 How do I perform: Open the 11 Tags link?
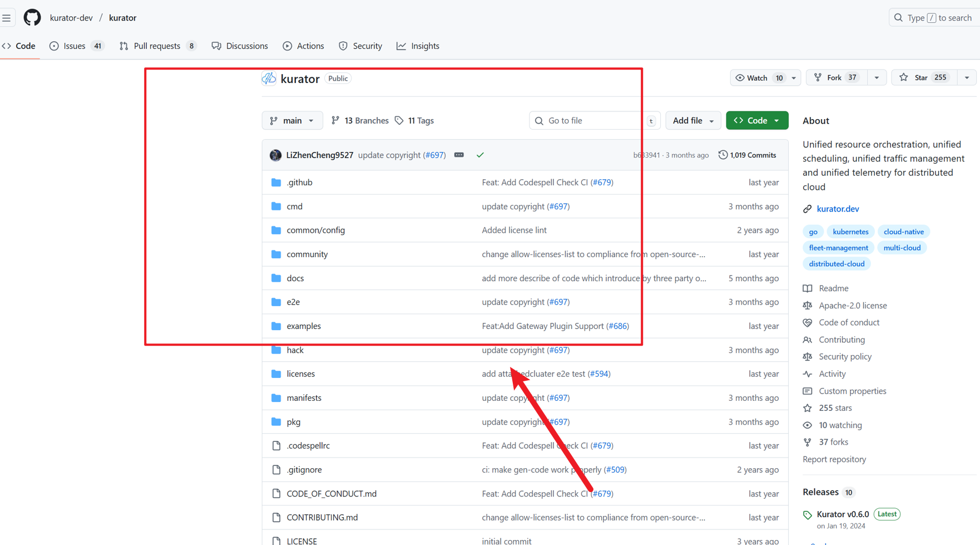(414, 121)
